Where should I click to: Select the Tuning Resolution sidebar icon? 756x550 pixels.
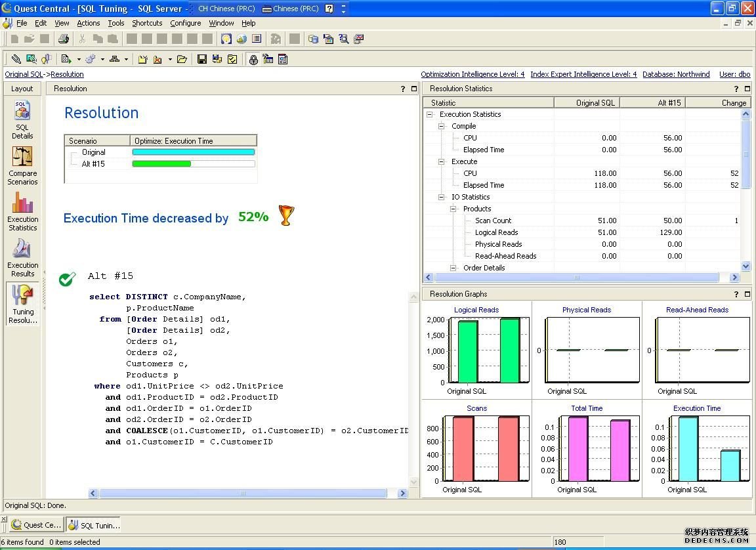tap(22, 303)
